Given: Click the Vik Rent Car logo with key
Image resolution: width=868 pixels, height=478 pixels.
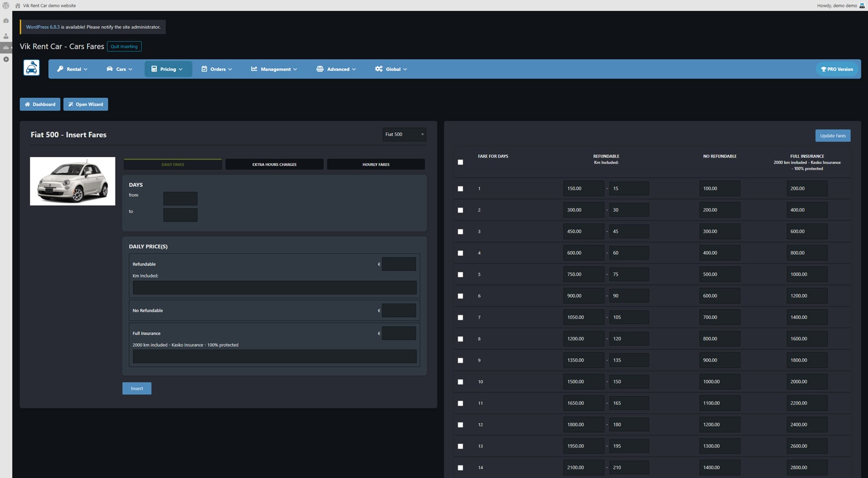Looking at the screenshot, I should (31, 68).
